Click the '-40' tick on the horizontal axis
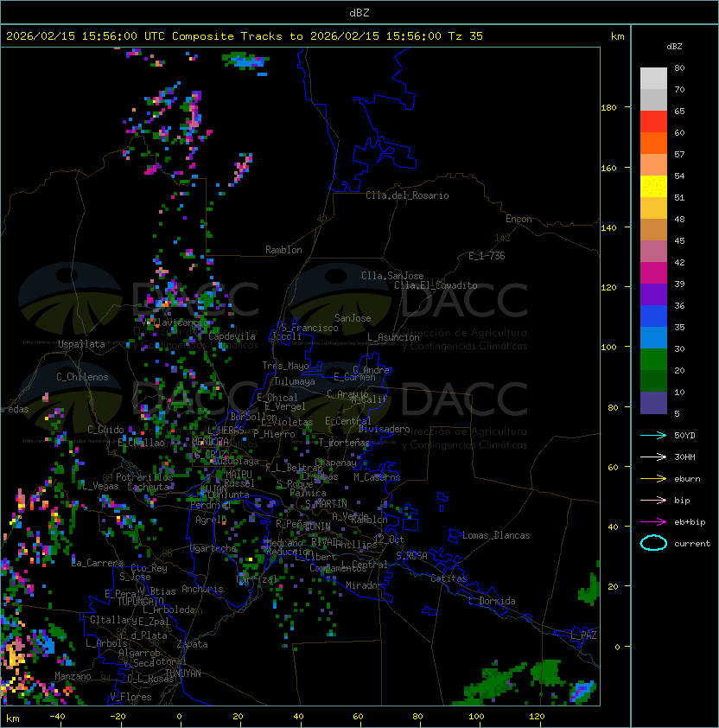 57,717
